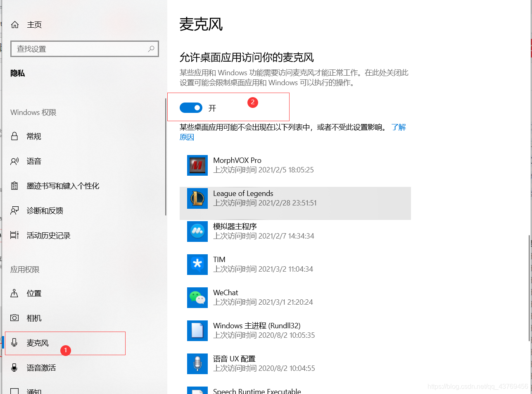Click the microphone icon beside 麦克风

[x=14, y=342]
